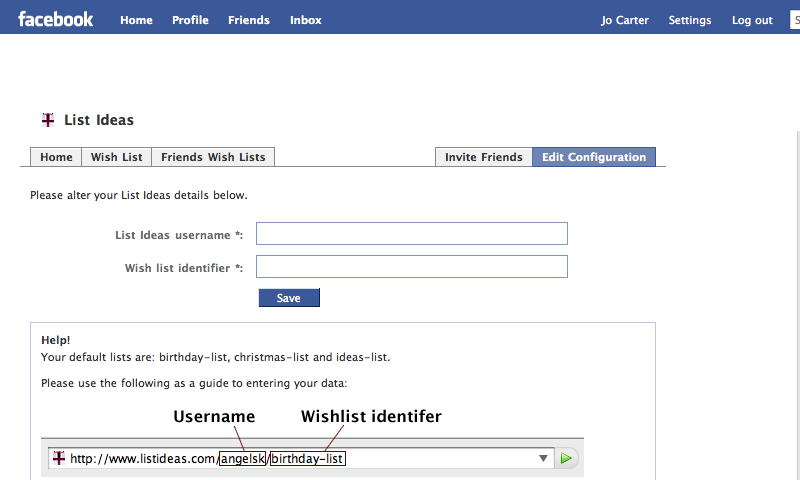Click the 'List Ideas username *:' label
This screenshot has height=480, width=800.
179,235
